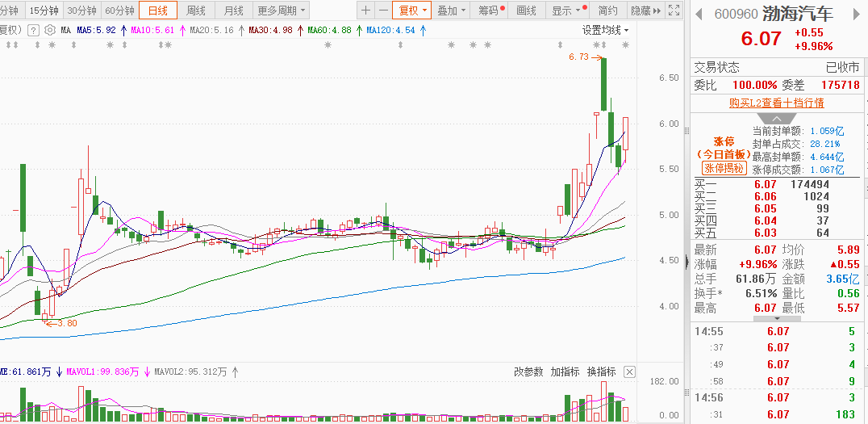Click the stock name 渤海汽车
The image size is (868, 424).
(797, 13)
